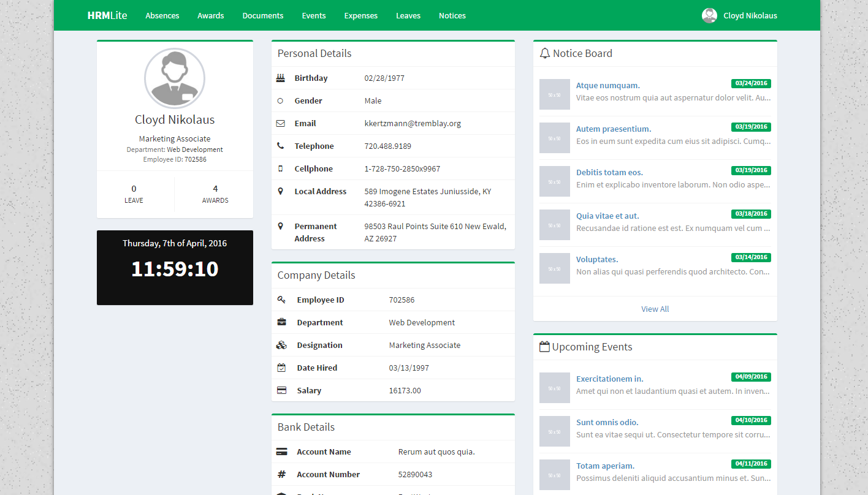Click the large profile avatar picture
868x495 pixels.
pos(175,79)
